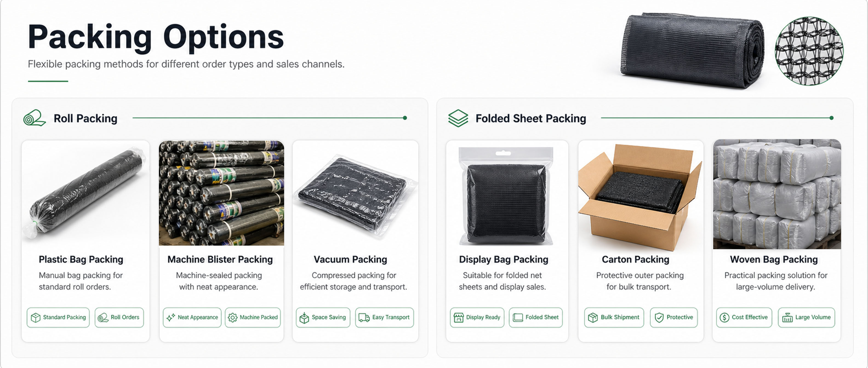
Task: Select the Folded Sheet tag
Action: (535, 318)
